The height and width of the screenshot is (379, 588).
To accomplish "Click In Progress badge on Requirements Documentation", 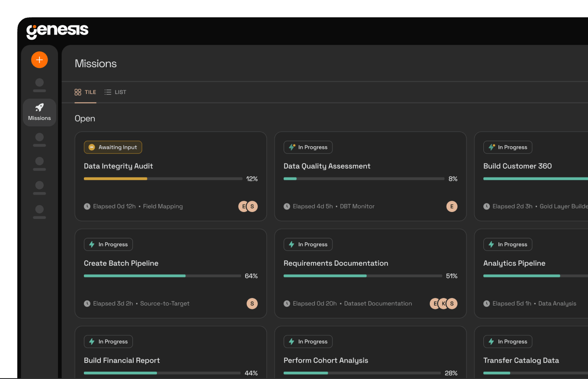I will (x=308, y=244).
